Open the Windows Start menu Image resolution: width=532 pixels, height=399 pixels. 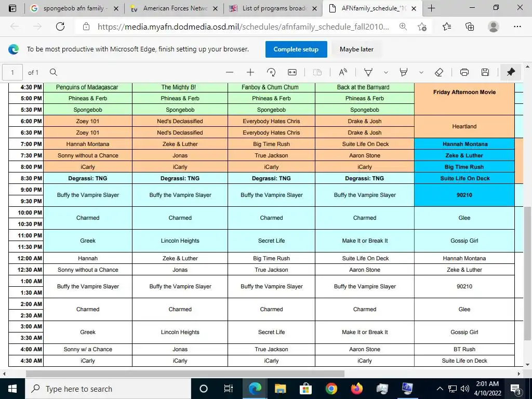12,389
